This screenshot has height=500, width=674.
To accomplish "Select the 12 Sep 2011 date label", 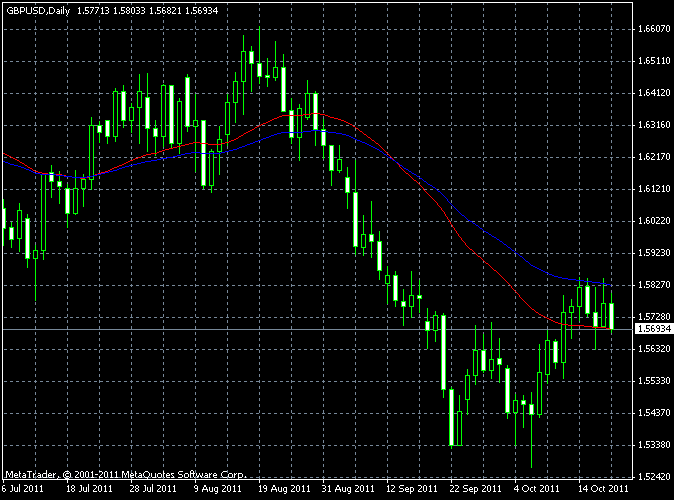I will (x=411, y=490).
